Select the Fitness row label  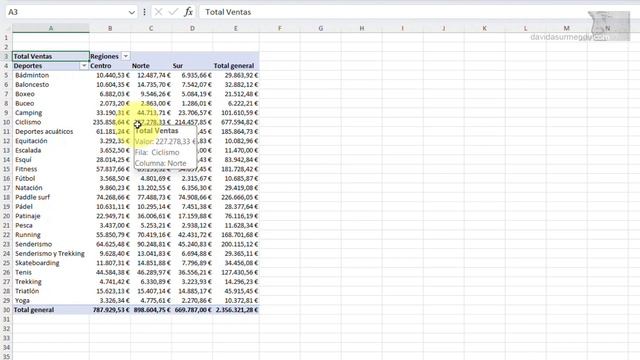(x=26, y=169)
